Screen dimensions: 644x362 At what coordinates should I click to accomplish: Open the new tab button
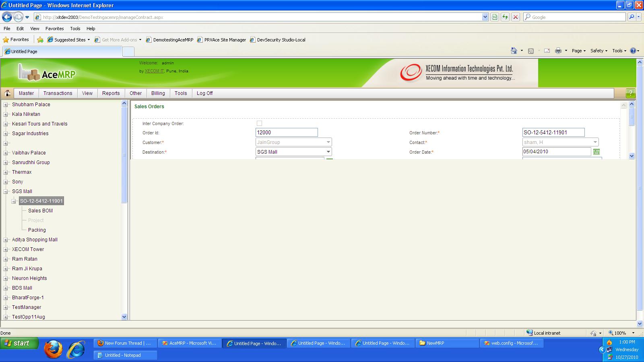pyautogui.click(x=128, y=51)
